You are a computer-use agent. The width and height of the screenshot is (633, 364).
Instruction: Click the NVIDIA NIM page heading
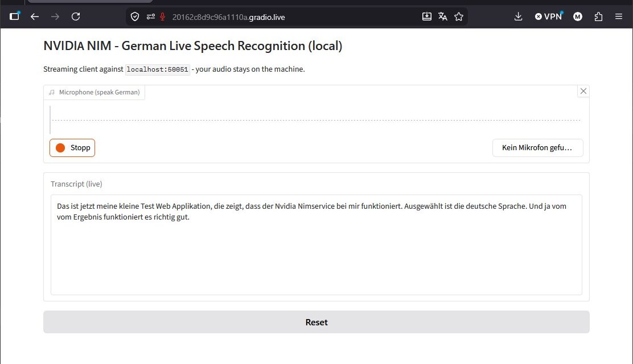[x=192, y=45]
